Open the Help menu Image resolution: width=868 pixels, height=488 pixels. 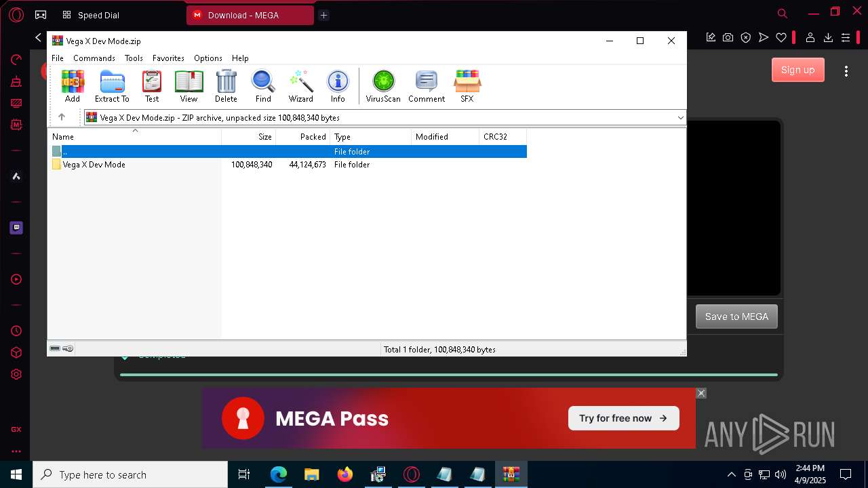click(x=240, y=58)
